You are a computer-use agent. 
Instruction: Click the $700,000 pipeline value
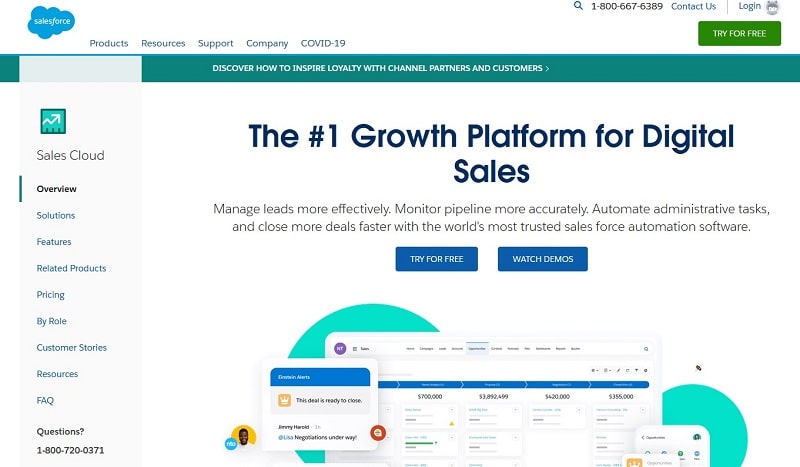pyautogui.click(x=430, y=397)
